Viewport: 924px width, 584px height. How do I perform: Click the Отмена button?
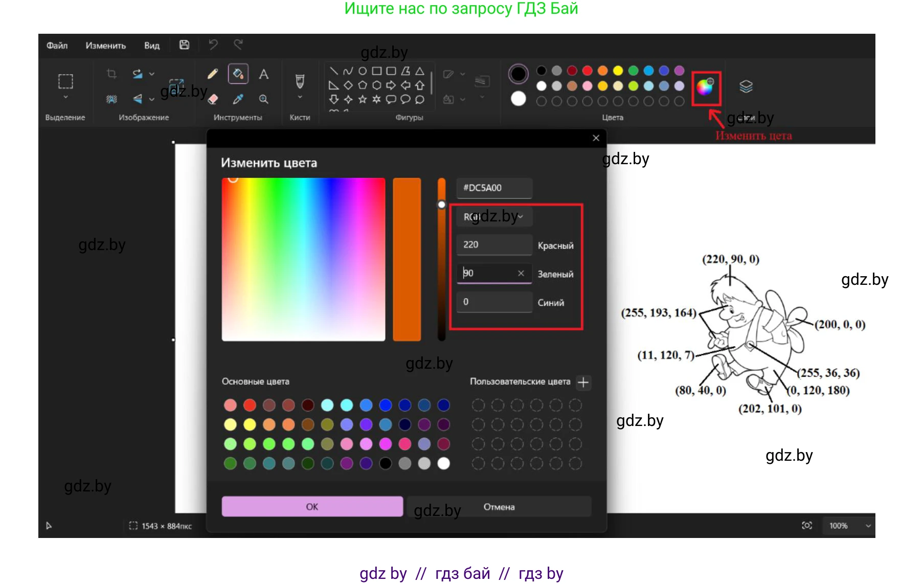(499, 507)
